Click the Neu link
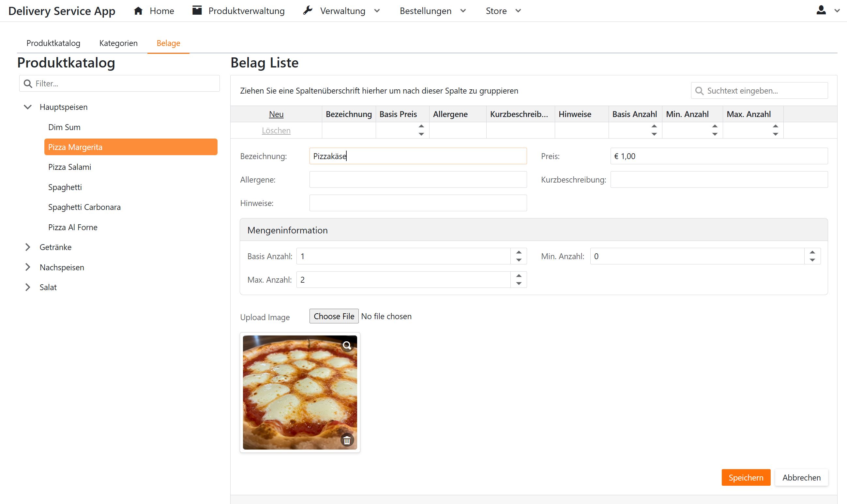Viewport: 847px width, 504px height. pyautogui.click(x=276, y=114)
